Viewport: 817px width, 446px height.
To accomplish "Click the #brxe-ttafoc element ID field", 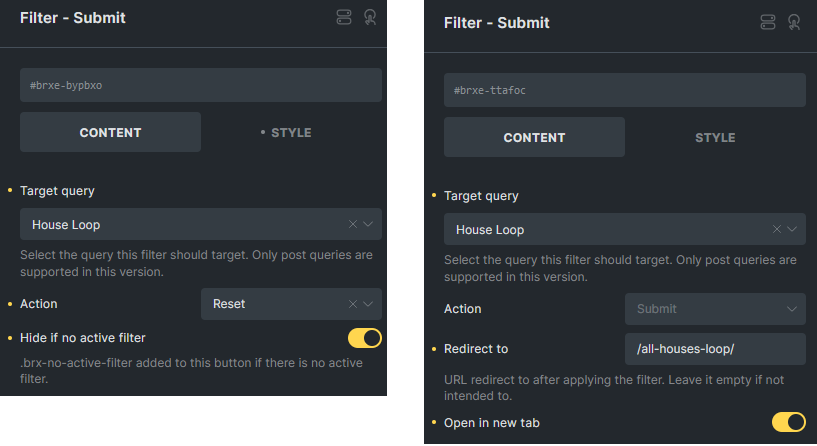I will [x=624, y=90].
